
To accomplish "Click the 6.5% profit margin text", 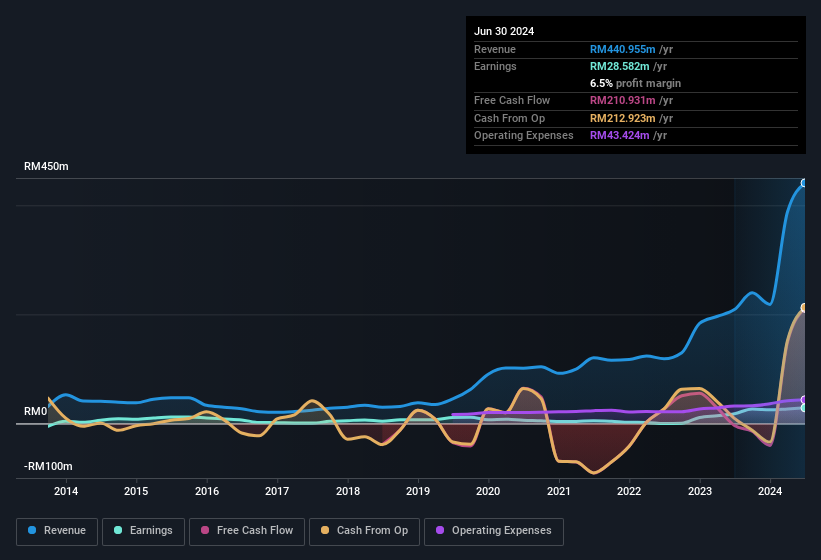I will point(635,83).
